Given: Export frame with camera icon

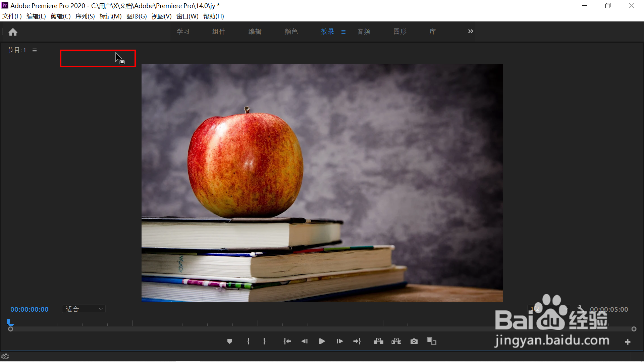Looking at the screenshot, I should tap(414, 341).
